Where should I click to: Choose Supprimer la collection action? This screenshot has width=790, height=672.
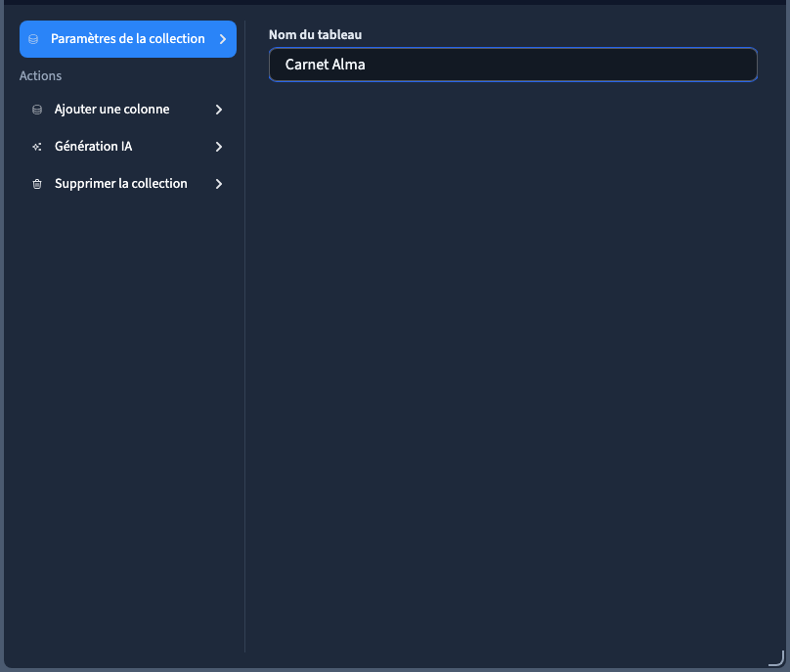point(128,184)
